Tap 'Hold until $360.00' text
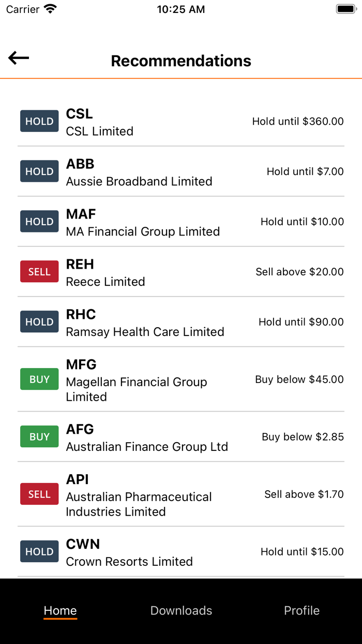Image resolution: width=362 pixels, height=644 pixels. coord(298,121)
